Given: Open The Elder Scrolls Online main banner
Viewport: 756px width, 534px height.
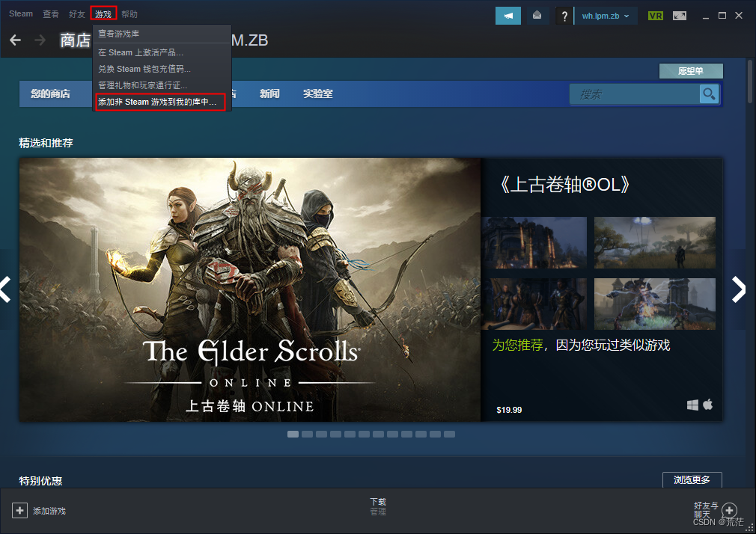Looking at the screenshot, I should (x=250, y=289).
